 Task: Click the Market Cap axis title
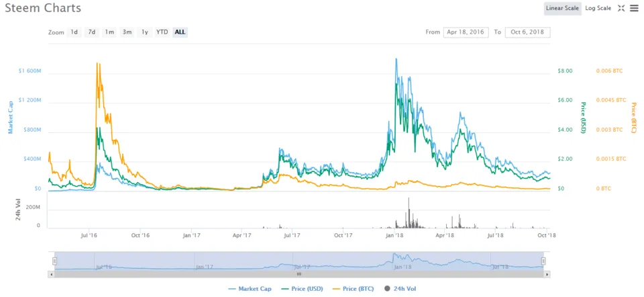pyautogui.click(x=11, y=117)
